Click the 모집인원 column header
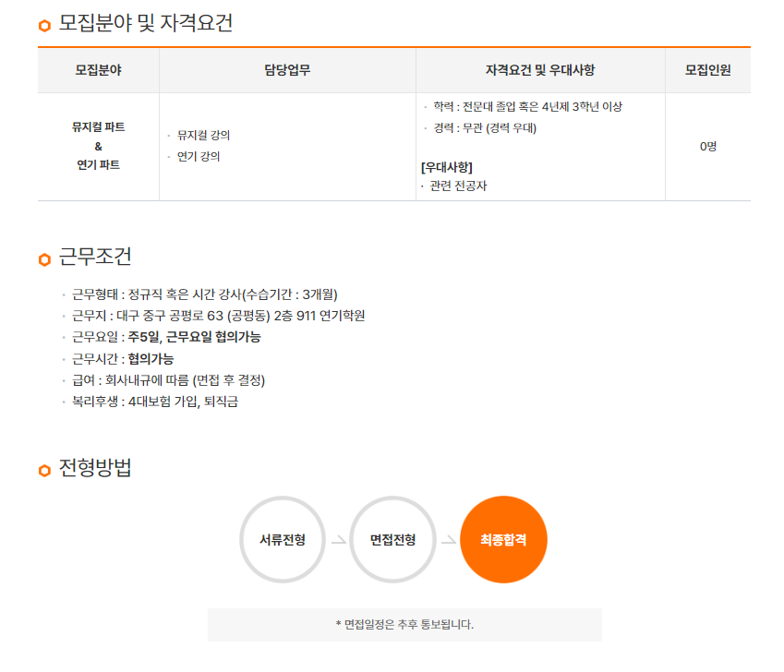This screenshot has height=672, width=784. 707,71
